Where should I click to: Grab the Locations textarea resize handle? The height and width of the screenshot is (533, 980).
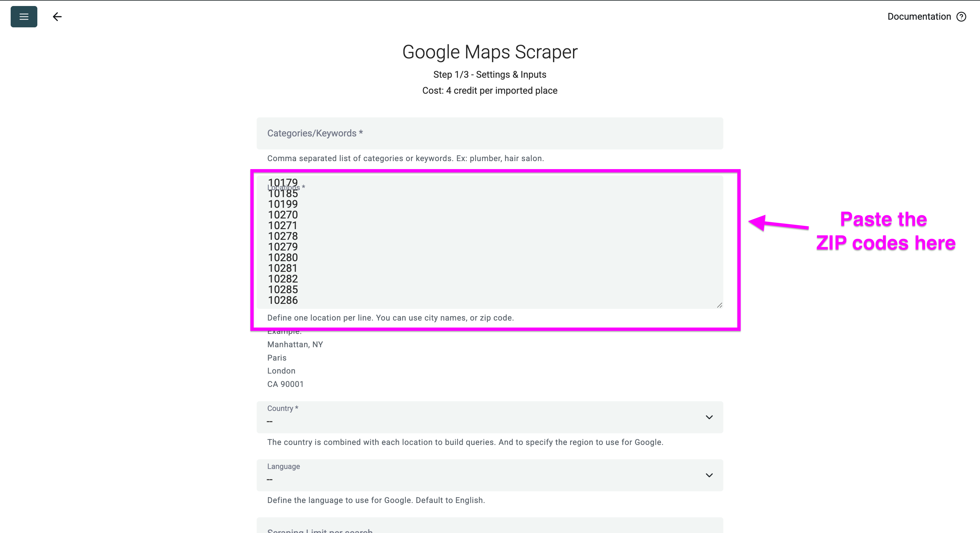point(719,305)
